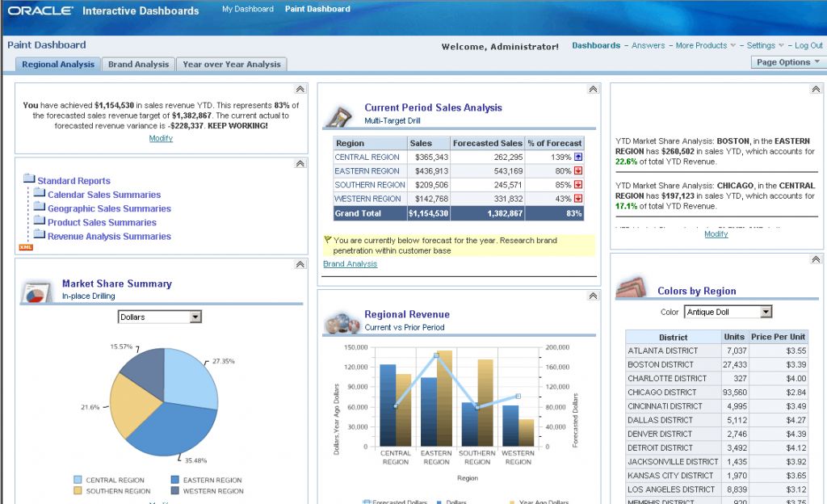Open the Dashboards link
827x504 pixels.
point(596,45)
